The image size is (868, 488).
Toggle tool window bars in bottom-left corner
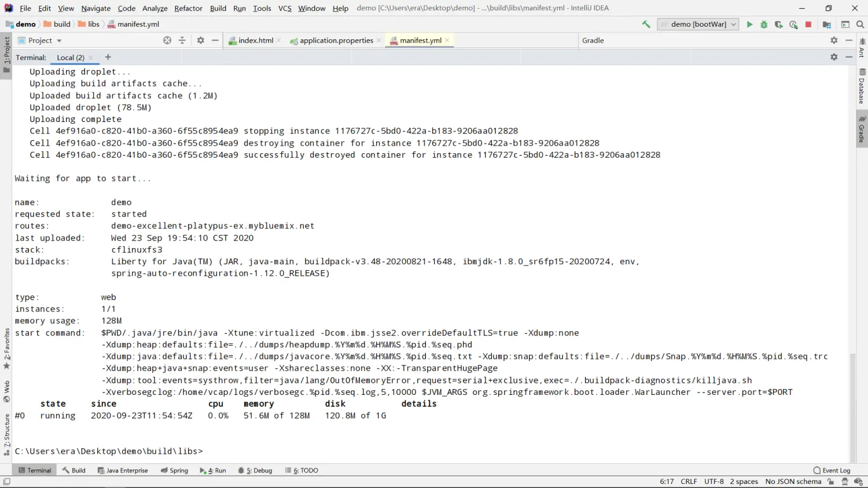[6, 482]
